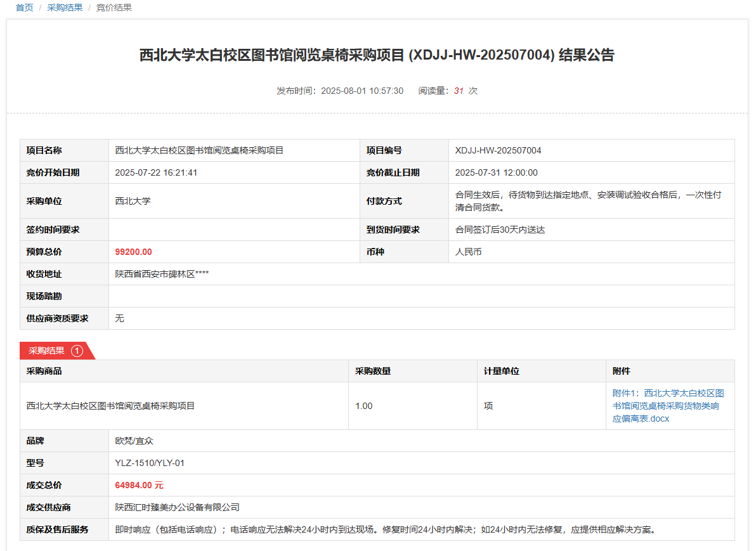Open the 采购结果 breadcrumb link
Screen dimensions: 756x551
(x=65, y=8)
